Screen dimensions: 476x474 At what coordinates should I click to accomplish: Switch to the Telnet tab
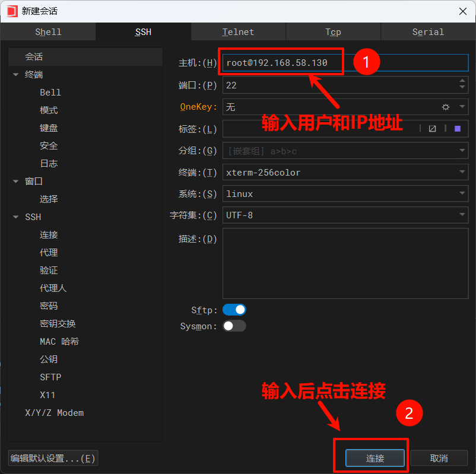(238, 32)
